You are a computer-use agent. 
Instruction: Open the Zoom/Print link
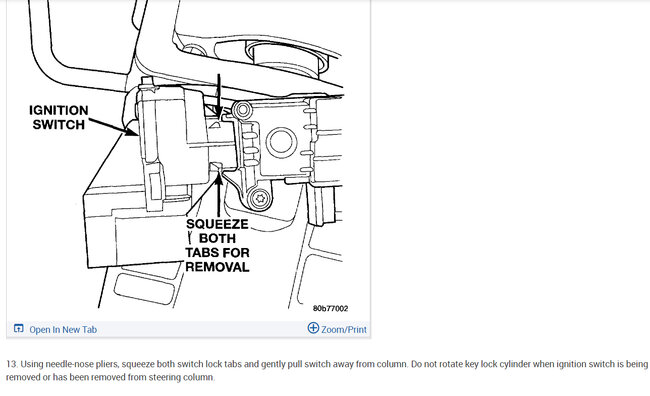coord(344,330)
